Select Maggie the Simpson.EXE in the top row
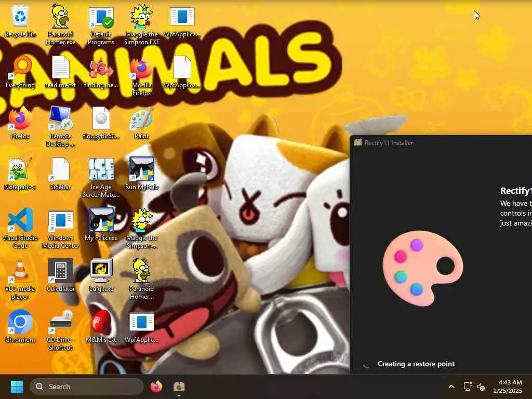 click(142, 25)
